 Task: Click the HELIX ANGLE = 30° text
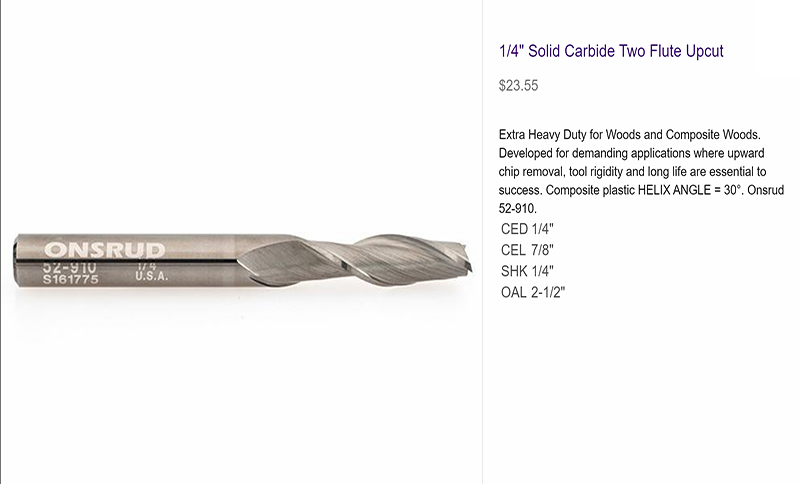click(689, 190)
